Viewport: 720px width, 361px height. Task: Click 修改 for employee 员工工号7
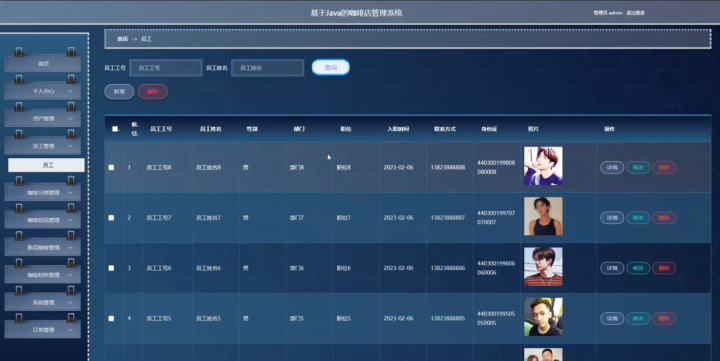tap(638, 218)
